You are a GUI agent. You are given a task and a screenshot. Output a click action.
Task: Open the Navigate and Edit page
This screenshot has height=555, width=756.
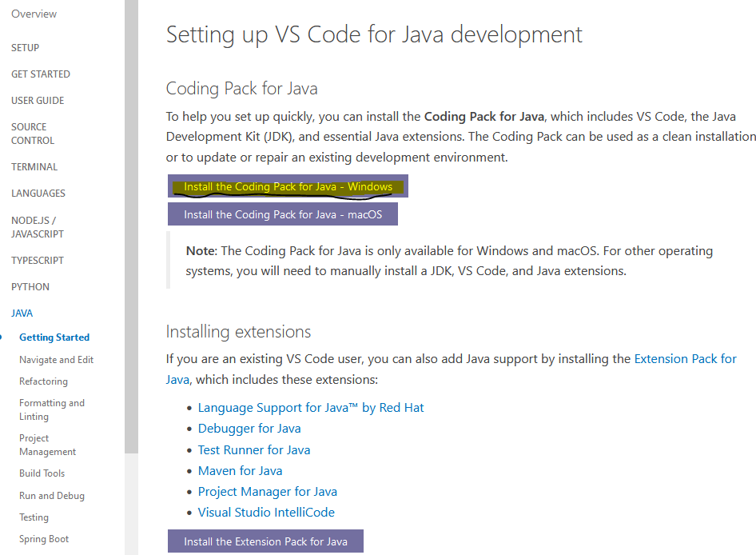[x=57, y=360]
